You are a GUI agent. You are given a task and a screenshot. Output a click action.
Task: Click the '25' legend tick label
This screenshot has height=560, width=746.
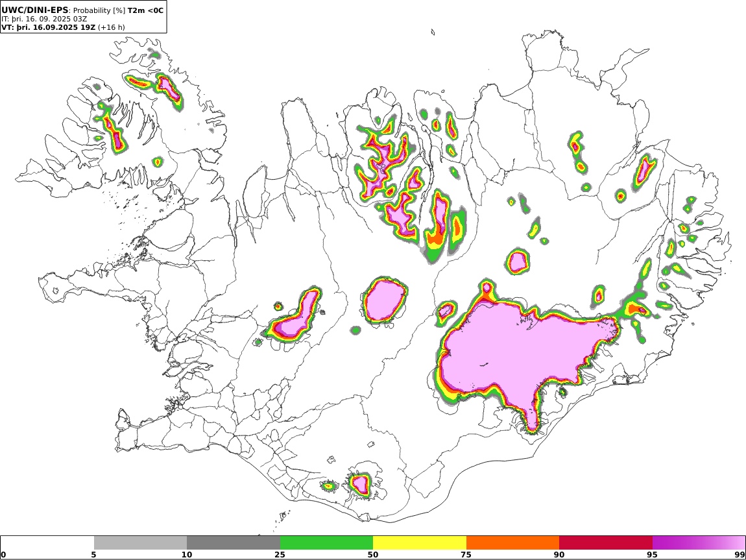[x=280, y=555]
